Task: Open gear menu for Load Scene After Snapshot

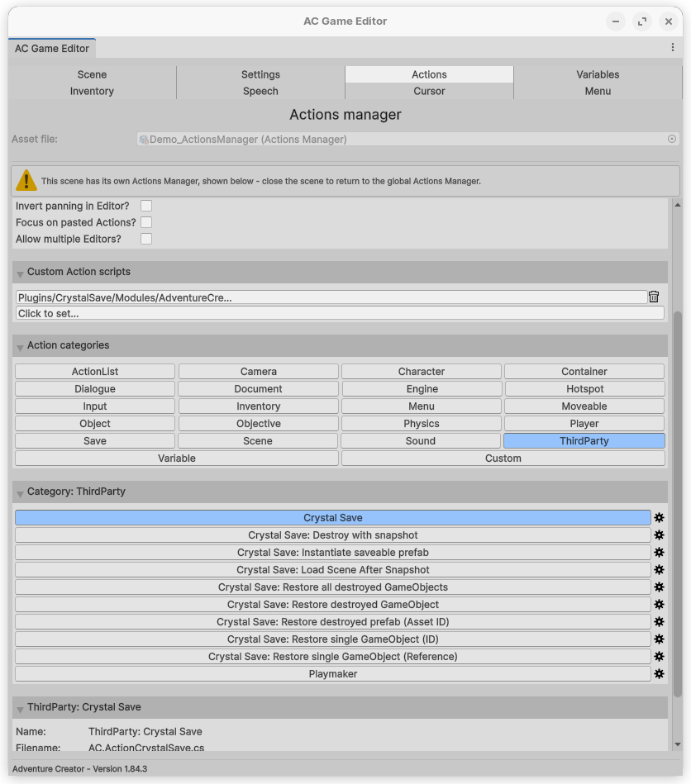Action: click(659, 570)
